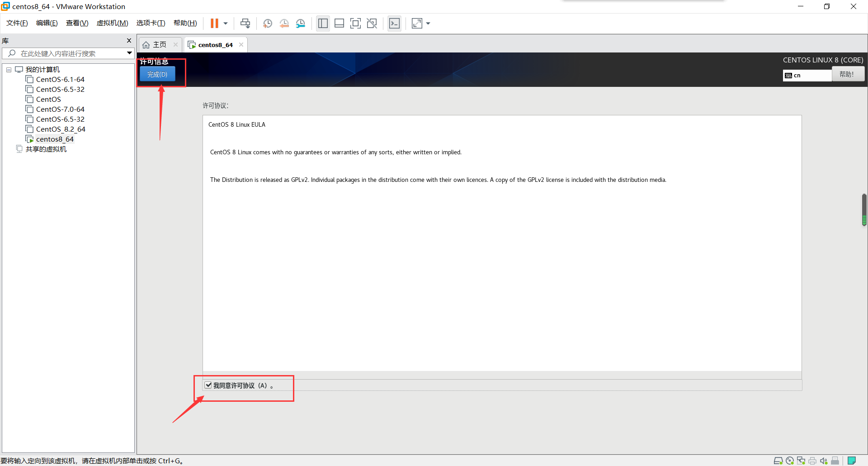Open the 虚拟机 menu
The height and width of the screenshot is (466, 868).
112,23
